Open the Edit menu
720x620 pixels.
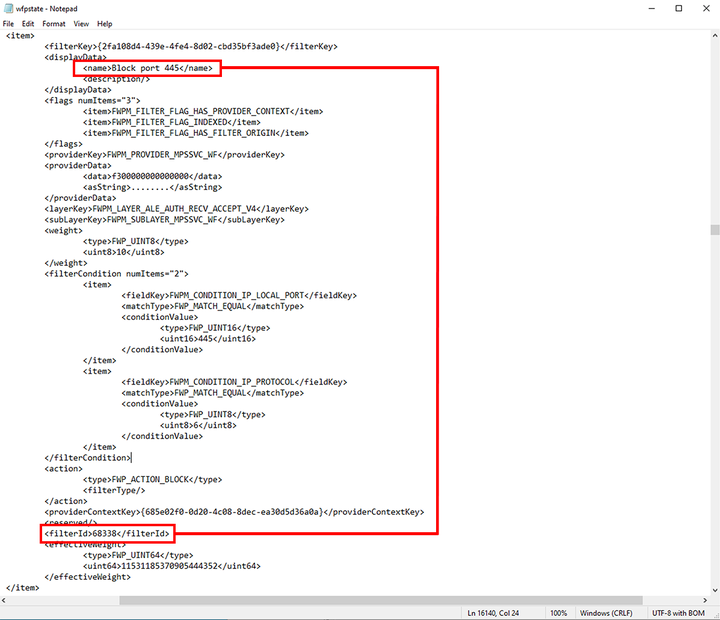pos(28,24)
